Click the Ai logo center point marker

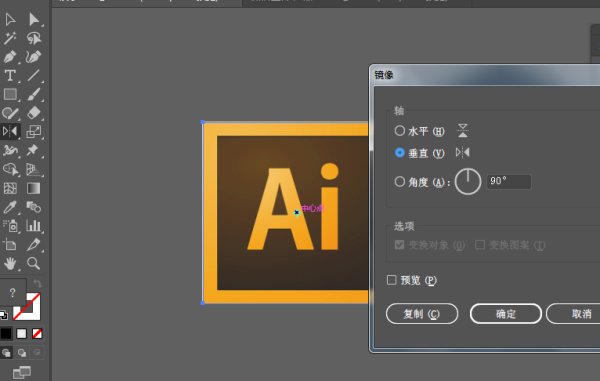[297, 212]
